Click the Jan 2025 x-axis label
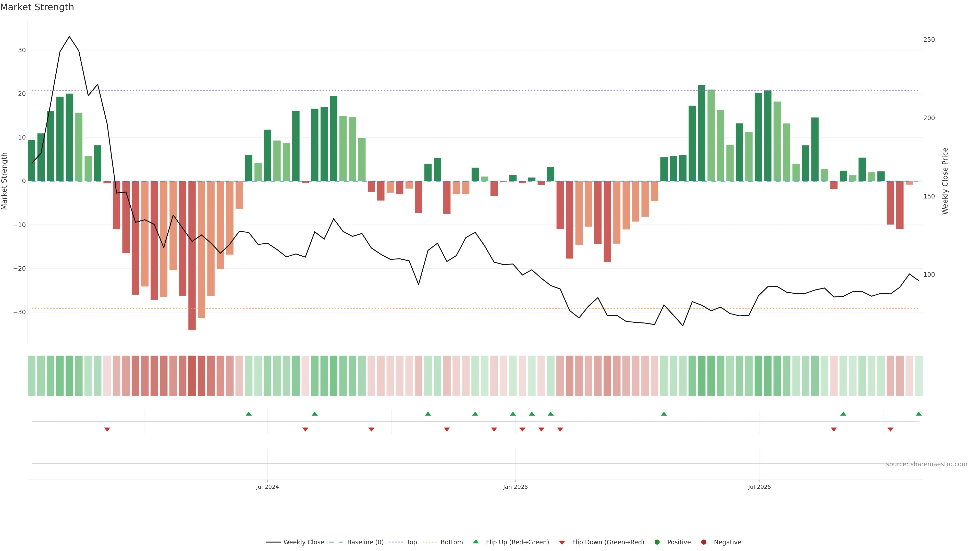This screenshot has height=551, width=980. [x=515, y=487]
